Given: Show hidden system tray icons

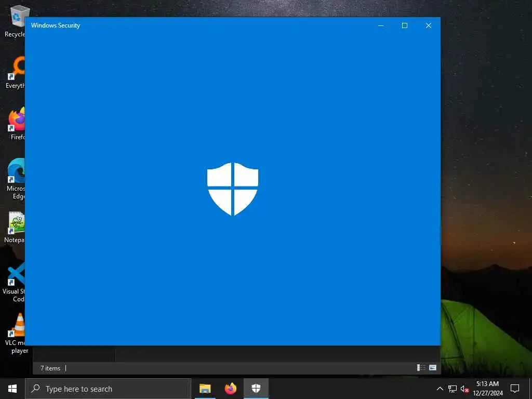Looking at the screenshot, I should pyautogui.click(x=440, y=389).
